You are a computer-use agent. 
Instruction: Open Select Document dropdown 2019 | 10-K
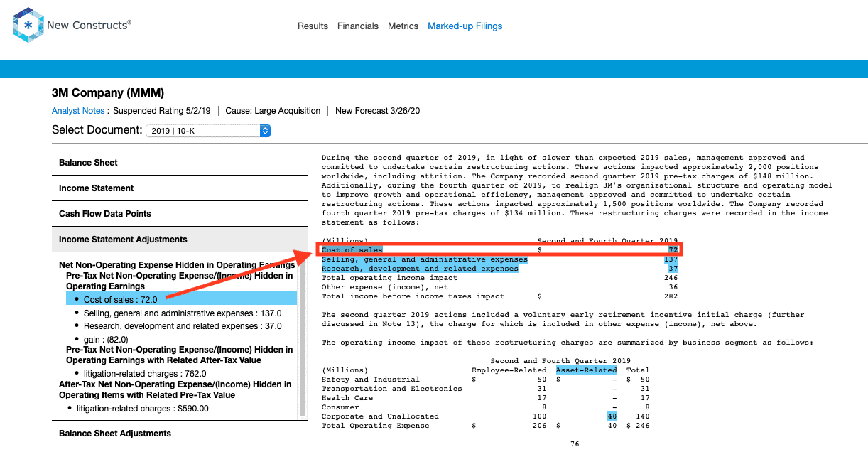(x=207, y=131)
